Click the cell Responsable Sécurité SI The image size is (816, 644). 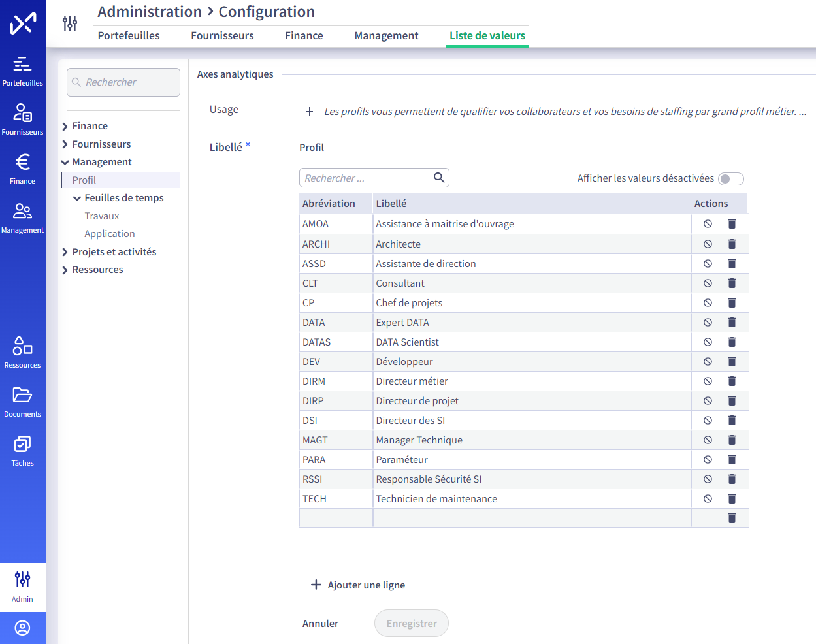tap(532, 479)
